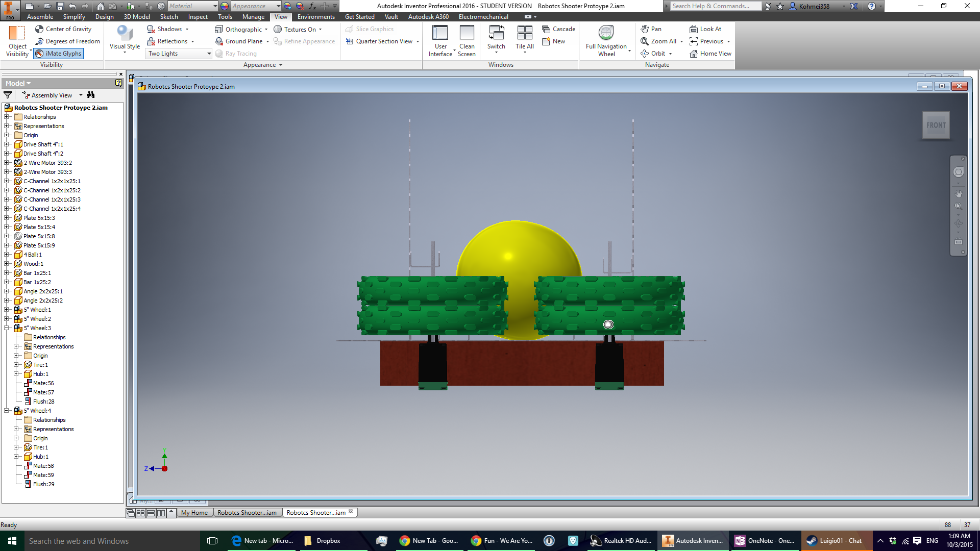Expand the 4 Ball:1 tree node
Viewport: 980px width, 551px height.
[x=7, y=255]
